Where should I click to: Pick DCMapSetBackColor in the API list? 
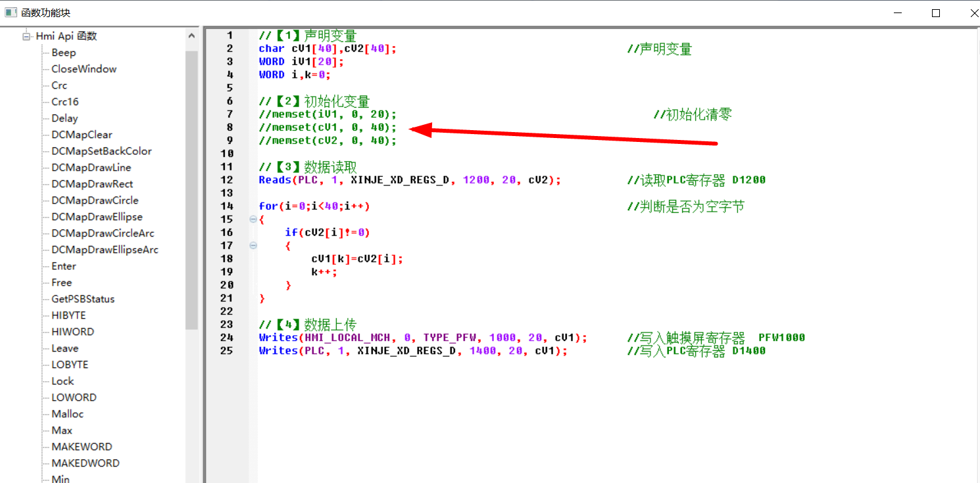click(101, 151)
